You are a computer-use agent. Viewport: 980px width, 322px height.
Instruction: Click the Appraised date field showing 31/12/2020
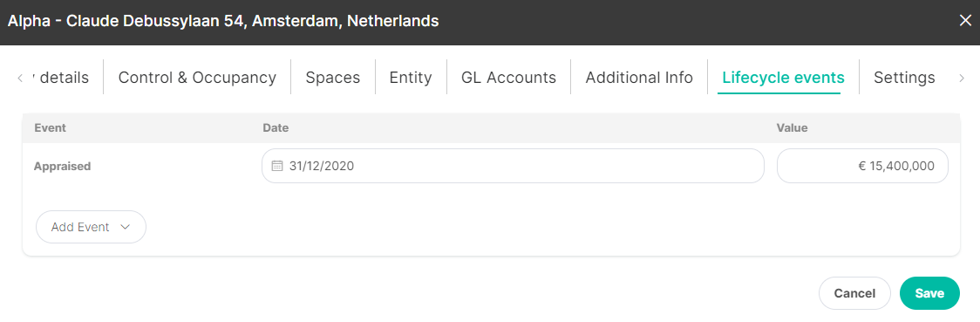pos(513,166)
